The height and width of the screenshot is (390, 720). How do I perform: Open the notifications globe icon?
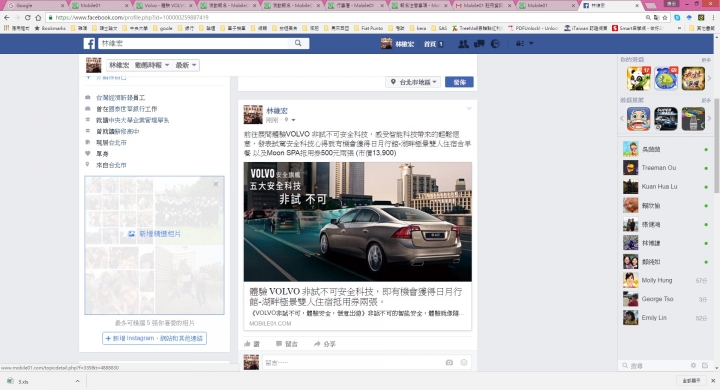[x=495, y=44]
